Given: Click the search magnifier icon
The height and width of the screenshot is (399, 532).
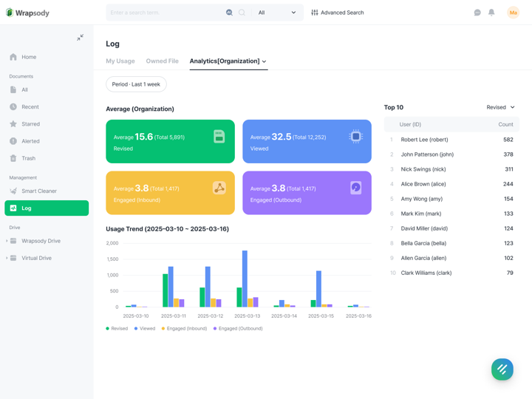Looking at the screenshot, I should point(242,13).
